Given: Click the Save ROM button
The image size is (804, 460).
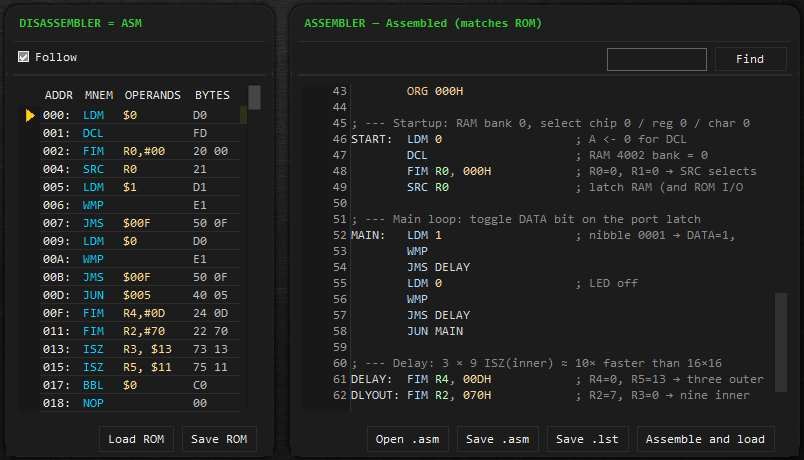Looking at the screenshot, I should coord(219,439).
